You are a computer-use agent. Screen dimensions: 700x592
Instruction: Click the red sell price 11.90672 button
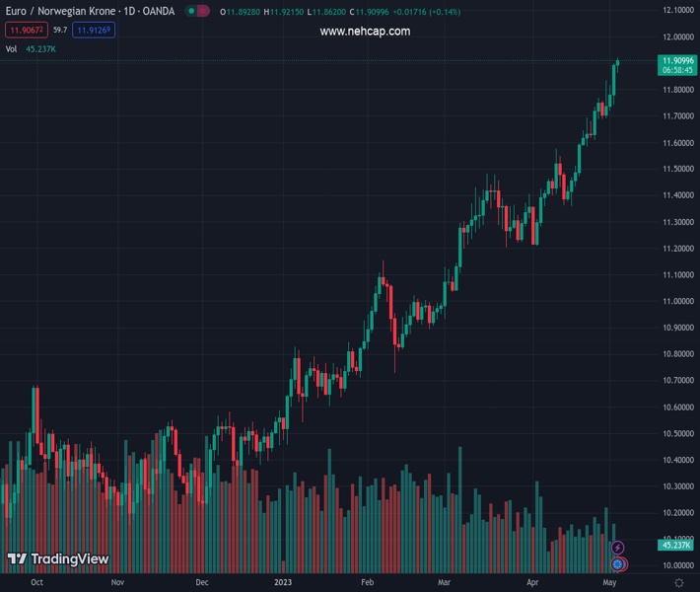pyautogui.click(x=25, y=30)
